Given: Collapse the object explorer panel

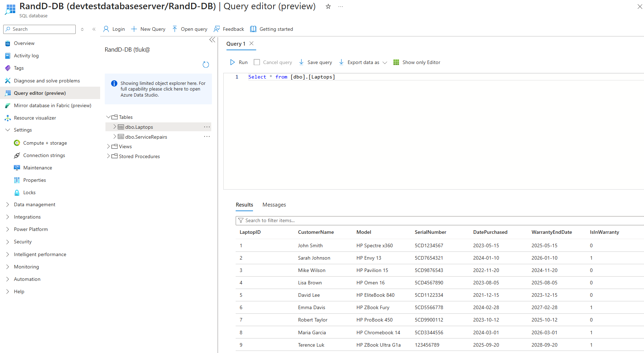Looking at the screenshot, I should (x=212, y=40).
